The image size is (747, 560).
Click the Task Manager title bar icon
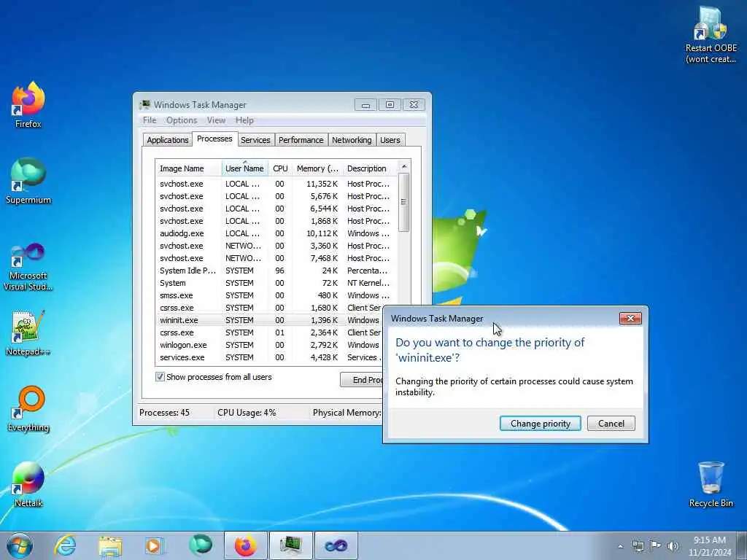pyautogui.click(x=145, y=105)
